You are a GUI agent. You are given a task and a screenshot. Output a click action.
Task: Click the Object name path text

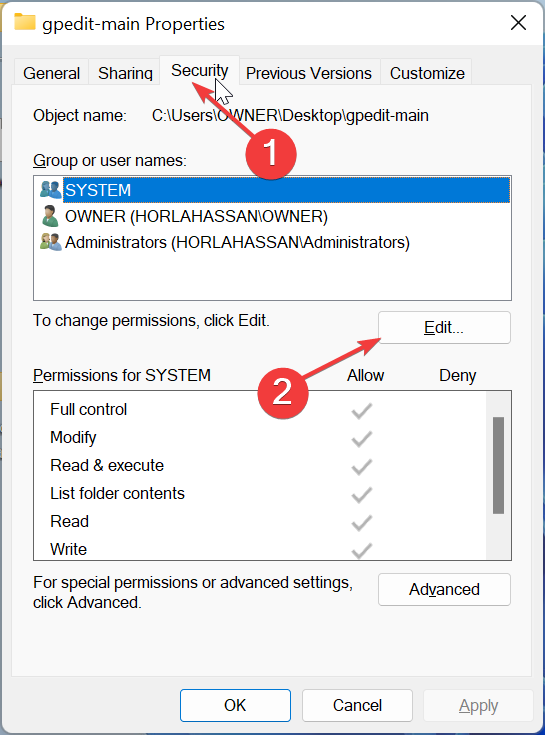pyautogui.click(x=290, y=116)
